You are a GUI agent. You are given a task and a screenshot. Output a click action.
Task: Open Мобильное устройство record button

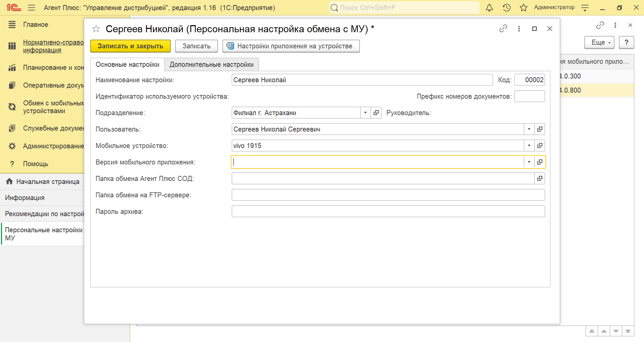point(540,146)
